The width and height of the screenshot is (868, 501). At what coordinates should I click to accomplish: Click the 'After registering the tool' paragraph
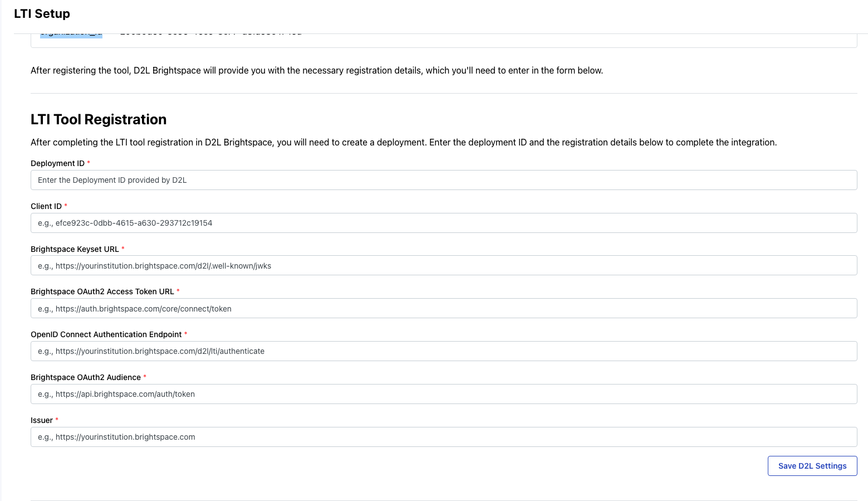317,70
